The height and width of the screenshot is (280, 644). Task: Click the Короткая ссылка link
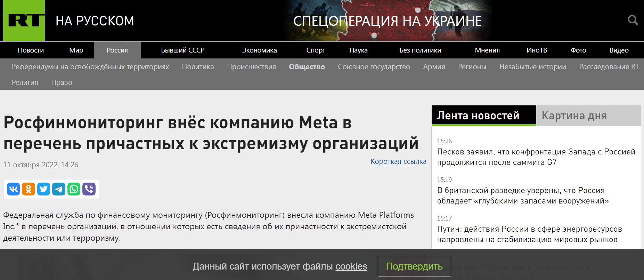click(x=398, y=161)
